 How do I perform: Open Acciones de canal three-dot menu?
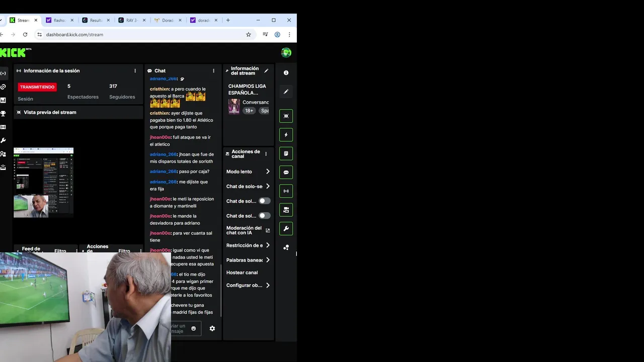266,154
